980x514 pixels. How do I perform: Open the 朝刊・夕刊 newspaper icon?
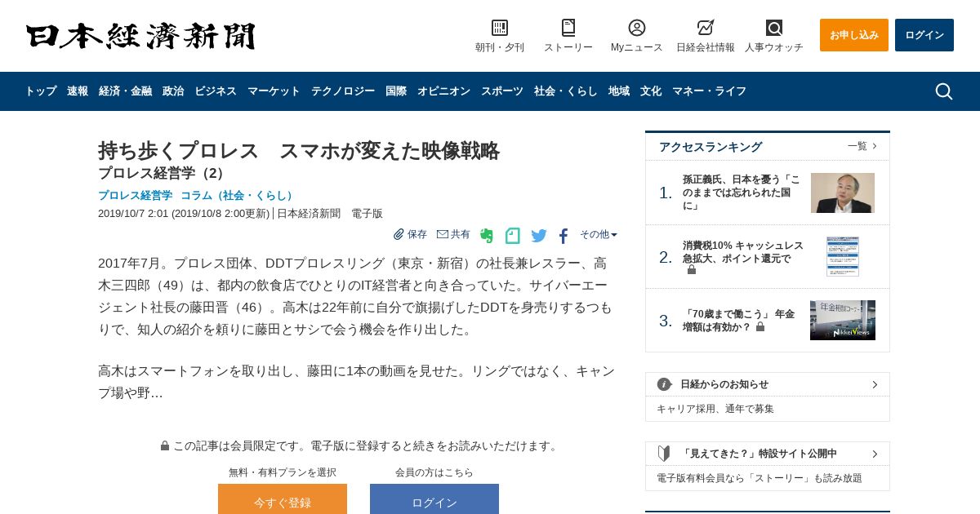pos(500,28)
